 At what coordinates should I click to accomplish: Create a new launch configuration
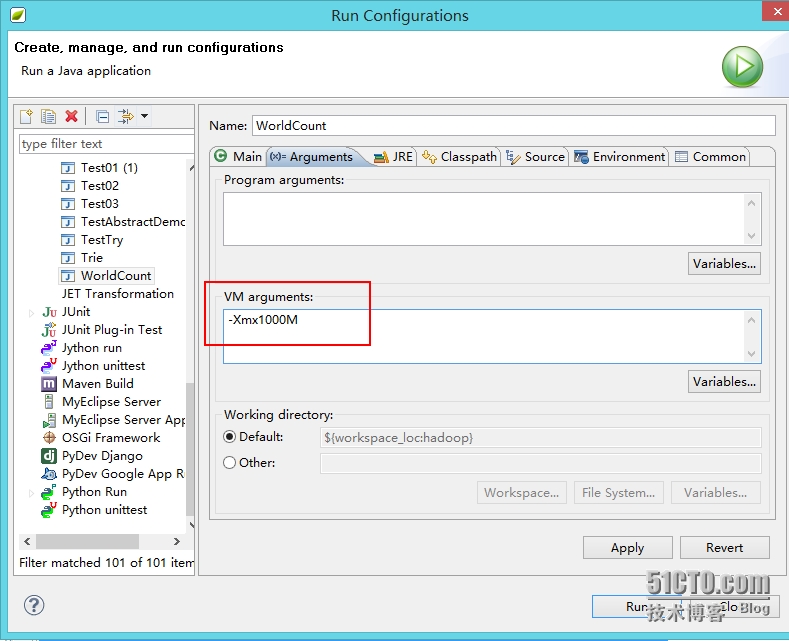(x=26, y=117)
